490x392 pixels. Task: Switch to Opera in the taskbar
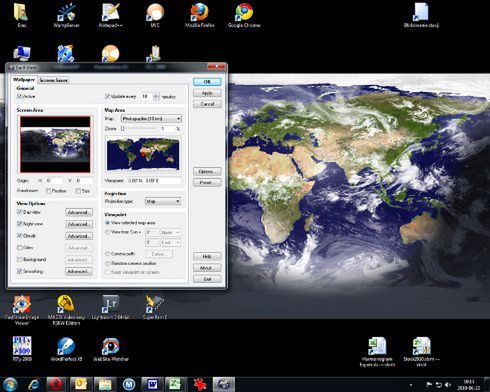pyautogui.click(x=57, y=385)
